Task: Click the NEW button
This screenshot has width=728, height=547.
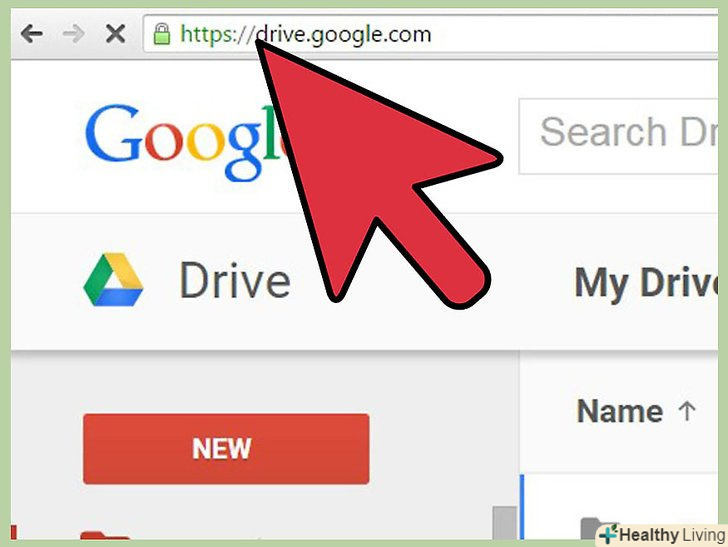Action: click(x=226, y=449)
